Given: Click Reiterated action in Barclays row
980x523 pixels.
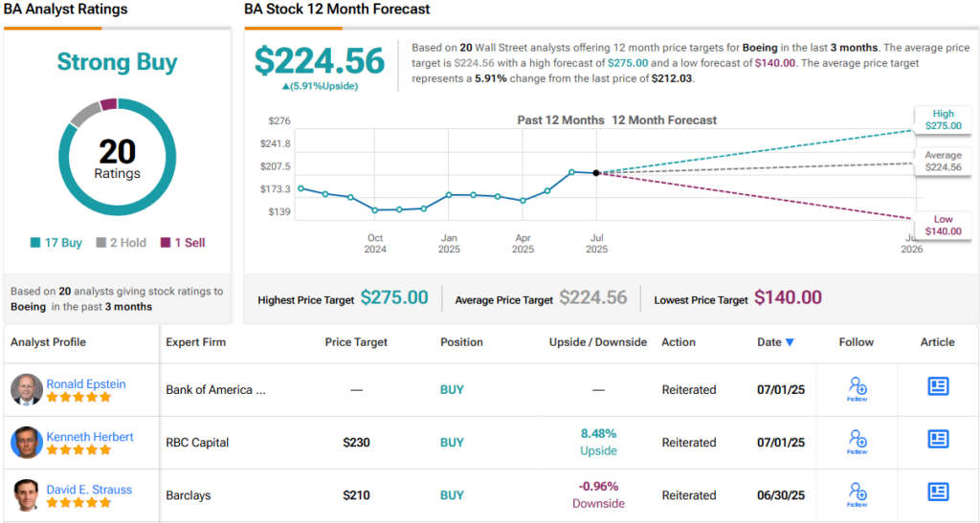Looking at the screenshot, I should tap(689, 495).
